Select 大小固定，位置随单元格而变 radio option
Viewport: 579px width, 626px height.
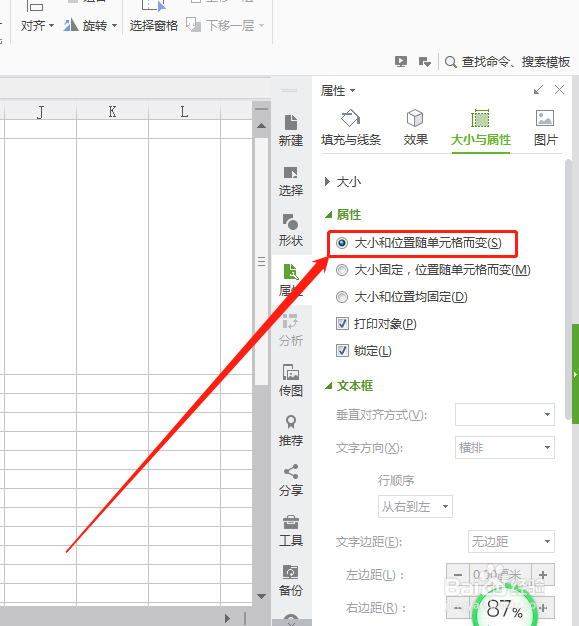[x=342, y=270]
